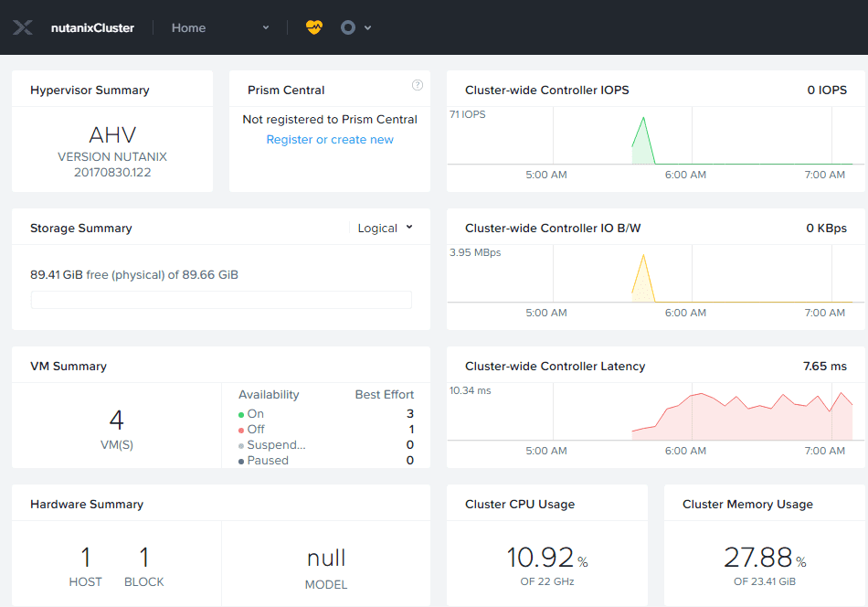868x607 pixels.
Task: Select the Home menu label
Action: tap(188, 27)
